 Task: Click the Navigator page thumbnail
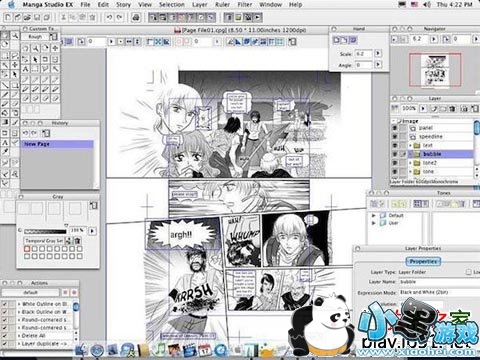(x=435, y=71)
